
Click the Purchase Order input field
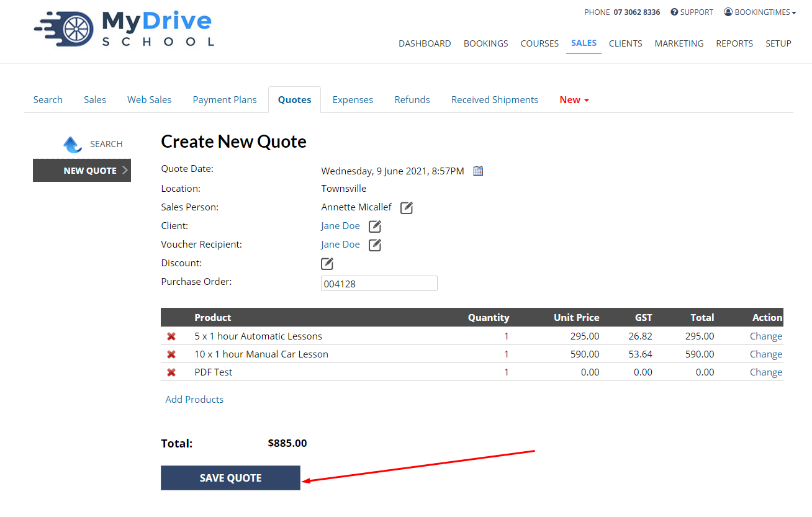pyautogui.click(x=379, y=284)
